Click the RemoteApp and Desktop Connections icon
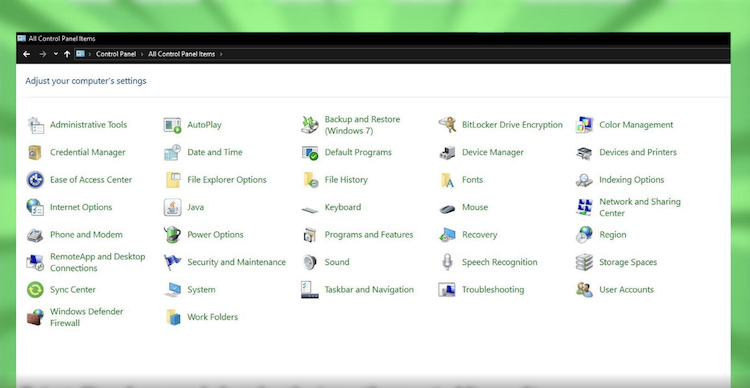This screenshot has width=750, height=388. pyautogui.click(x=35, y=262)
